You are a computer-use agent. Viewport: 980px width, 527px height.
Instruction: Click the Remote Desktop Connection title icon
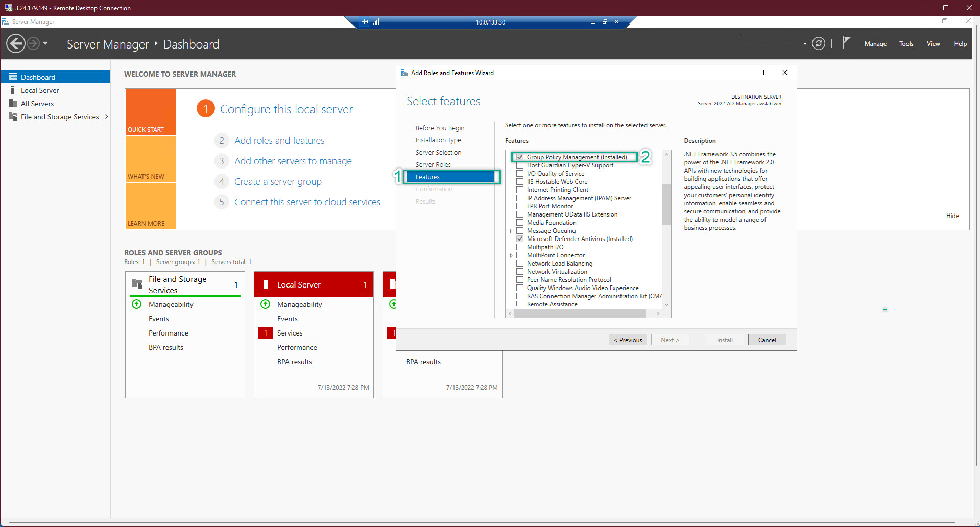(8, 8)
